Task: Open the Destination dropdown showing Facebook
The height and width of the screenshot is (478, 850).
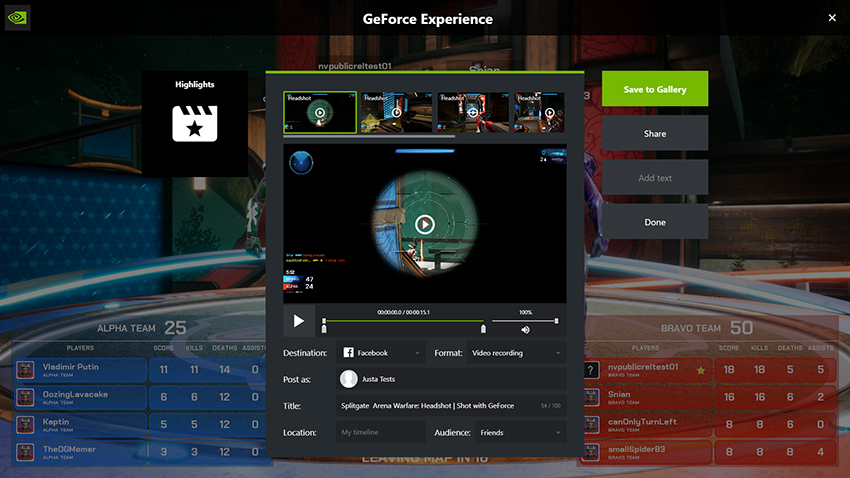Action: pos(382,353)
